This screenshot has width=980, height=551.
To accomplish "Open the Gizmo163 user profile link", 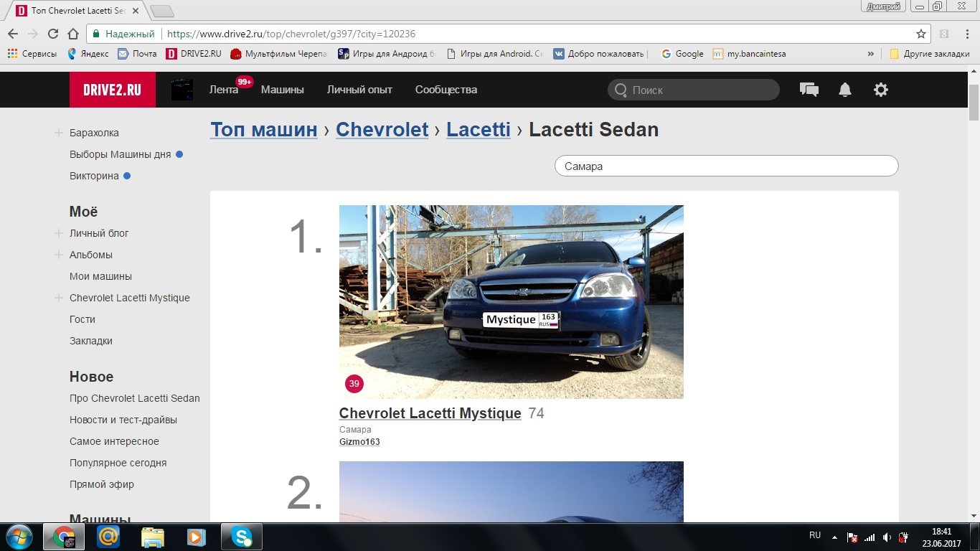I will click(x=359, y=442).
